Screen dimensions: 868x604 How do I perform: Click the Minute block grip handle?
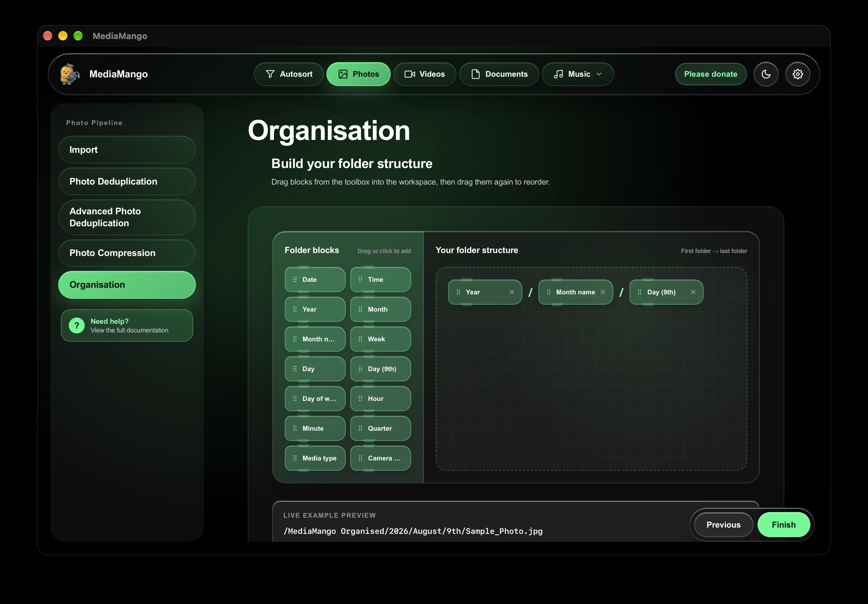pyautogui.click(x=295, y=428)
